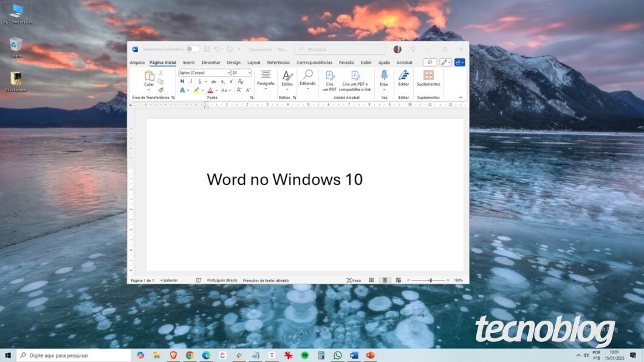Click the zoom slider in status bar
Viewport: 644px width, 362px height.
pyautogui.click(x=428, y=281)
